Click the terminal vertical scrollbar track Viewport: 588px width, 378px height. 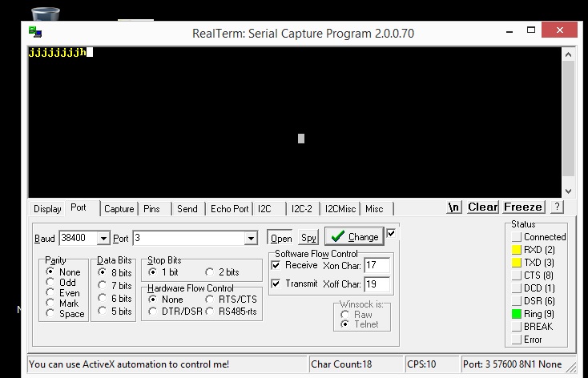coord(568,120)
